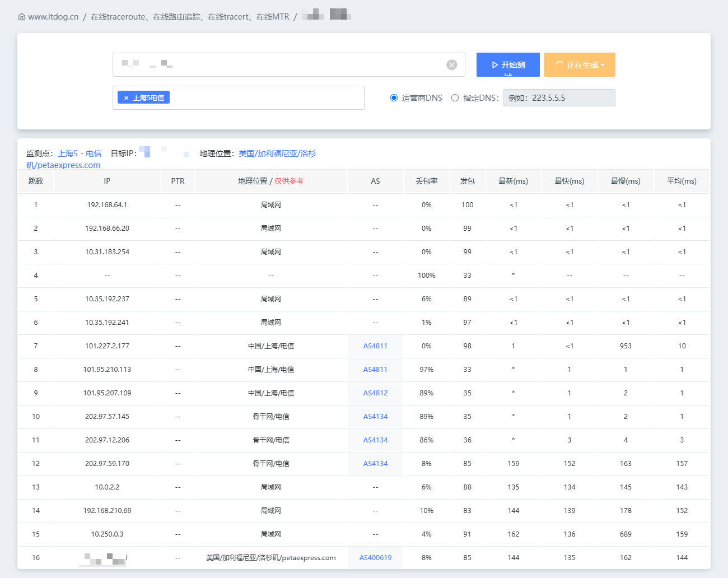Select the 运营商DNS radio option

394,98
